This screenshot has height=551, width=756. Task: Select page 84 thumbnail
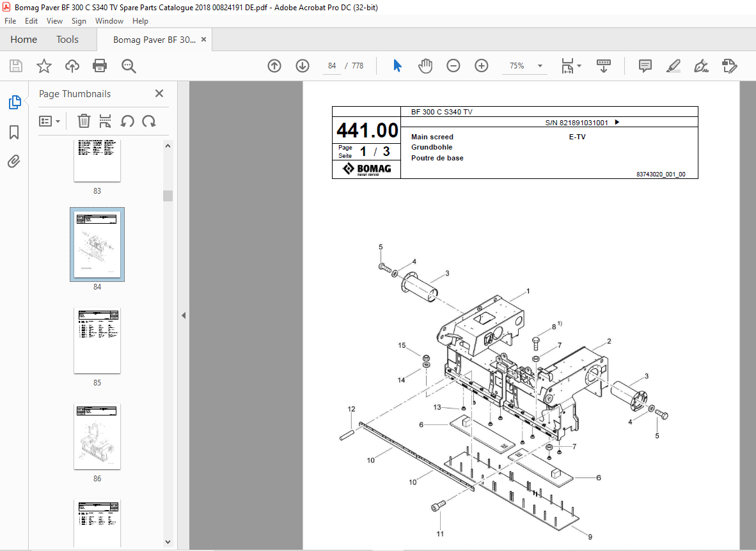click(97, 244)
